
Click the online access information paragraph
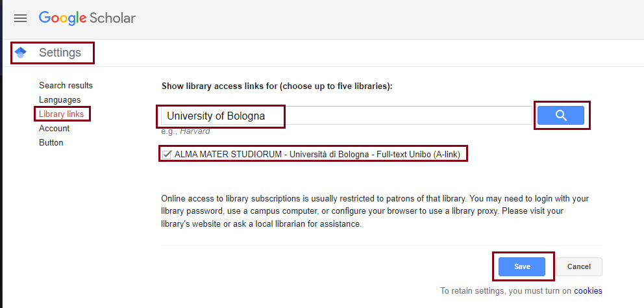pos(375,211)
